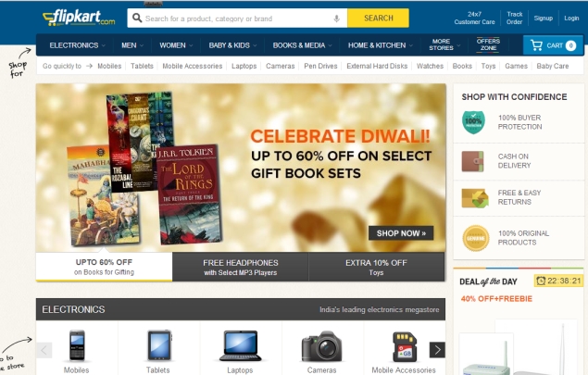Choose the Cameras category icon
588x375 pixels.
[322, 346]
